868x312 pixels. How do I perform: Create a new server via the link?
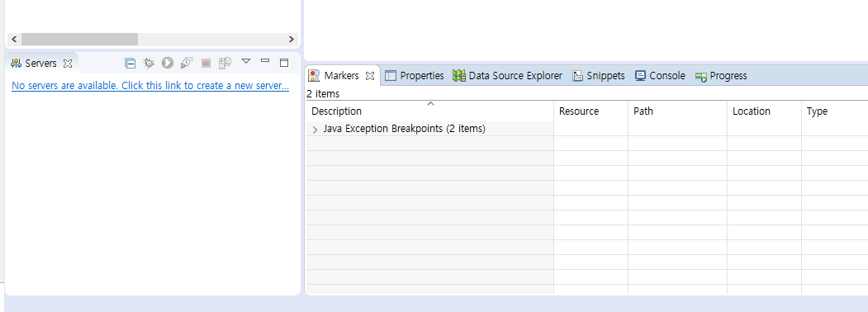[x=150, y=86]
